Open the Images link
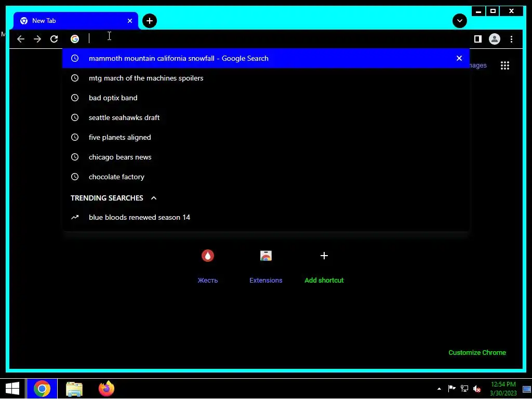The height and width of the screenshot is (399, 532). (478, 65)
